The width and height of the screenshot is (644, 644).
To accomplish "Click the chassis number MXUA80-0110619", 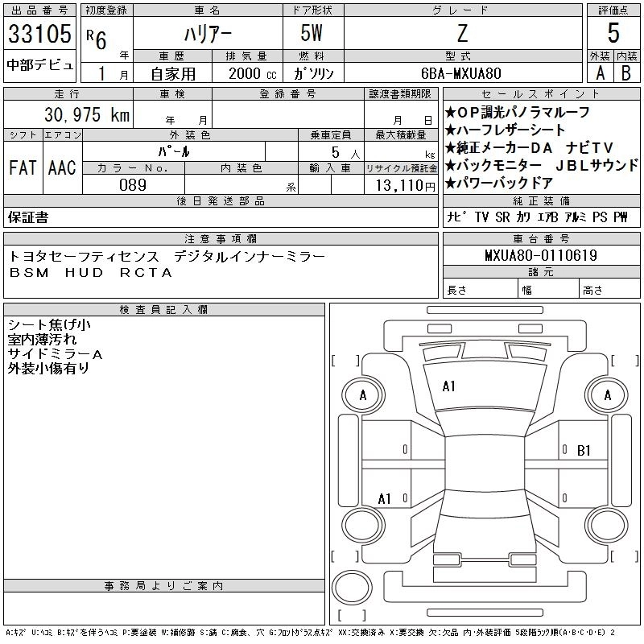I will (541, 255).
